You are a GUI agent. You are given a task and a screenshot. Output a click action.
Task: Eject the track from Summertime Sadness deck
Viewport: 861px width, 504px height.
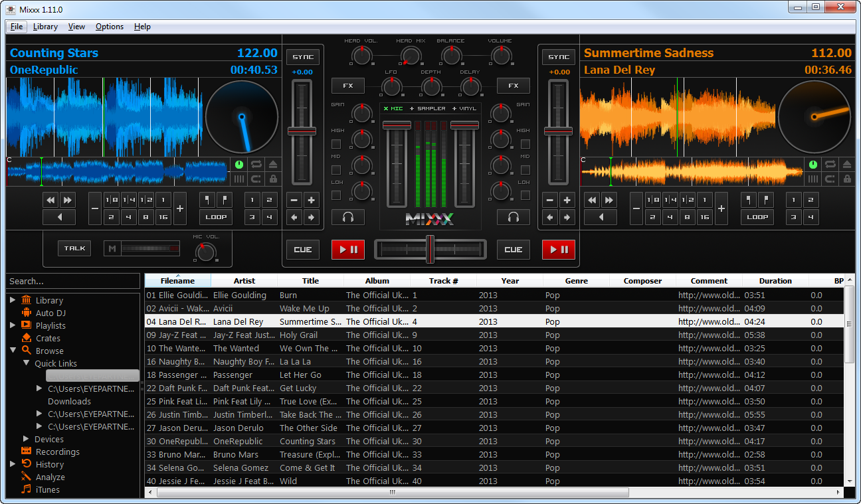click(x=846, y=164)
